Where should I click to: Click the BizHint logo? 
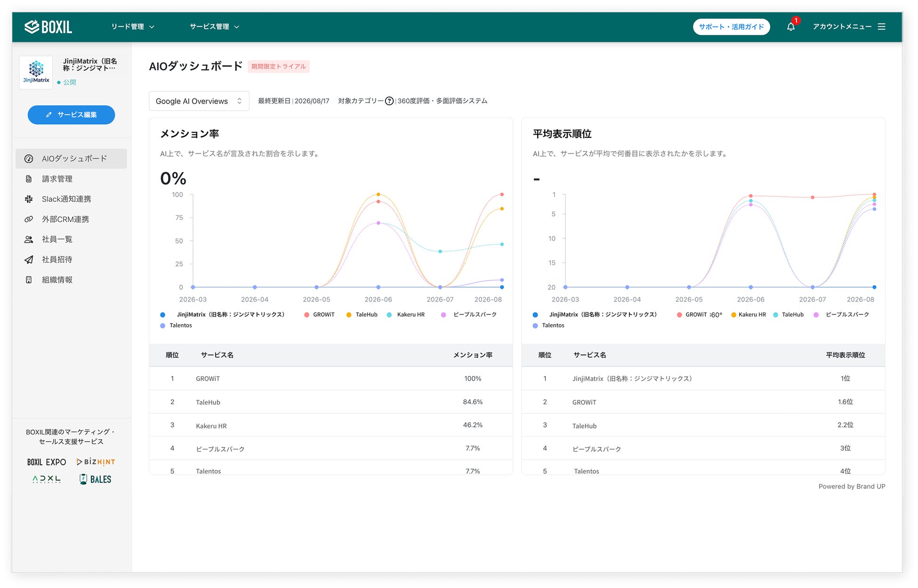(96, 462)
